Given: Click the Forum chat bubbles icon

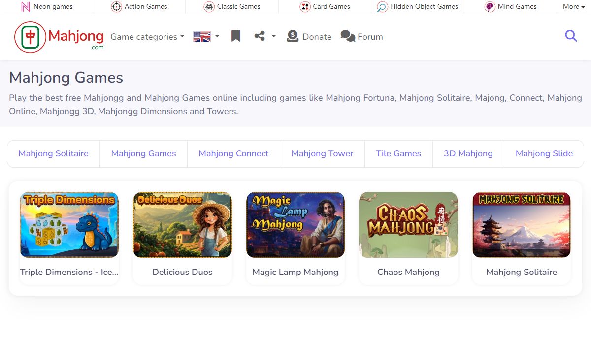Looking at the screenshot, I should pyautogui.click(x=348, y=36).
